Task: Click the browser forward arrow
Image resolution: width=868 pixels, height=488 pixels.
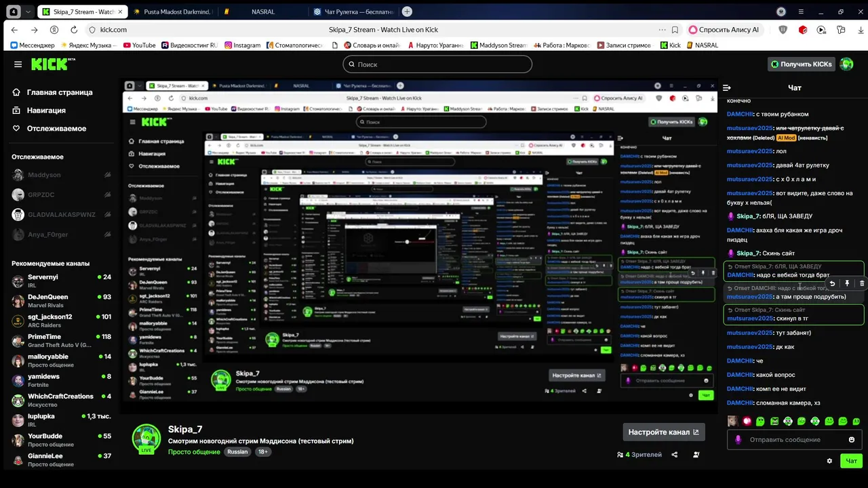Action: [x=35, y=30]
